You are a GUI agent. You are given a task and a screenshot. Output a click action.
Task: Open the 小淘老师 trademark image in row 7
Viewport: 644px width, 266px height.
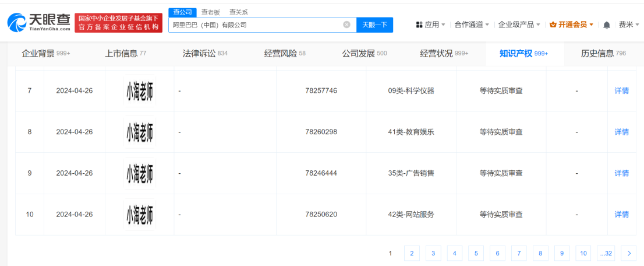140,91
